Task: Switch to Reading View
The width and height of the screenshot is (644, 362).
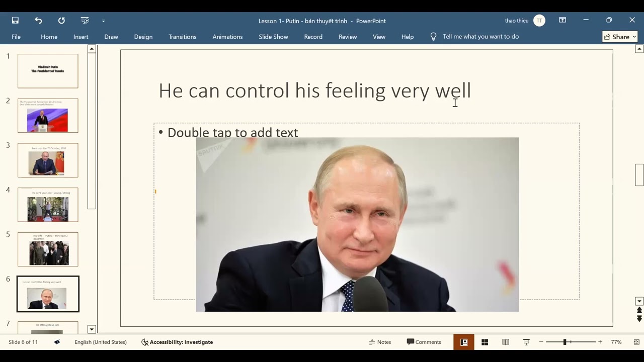Action: pyautogui.click(x=506, y=342)
